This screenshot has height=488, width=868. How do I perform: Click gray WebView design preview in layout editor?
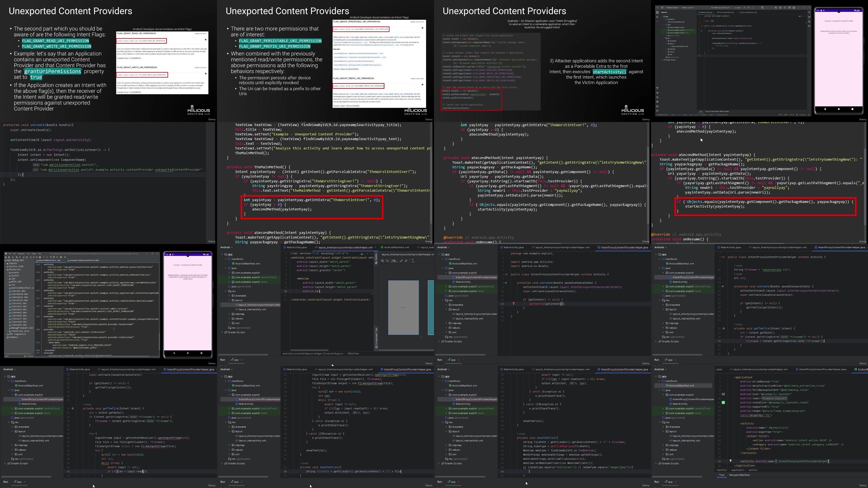pos(403,307)
